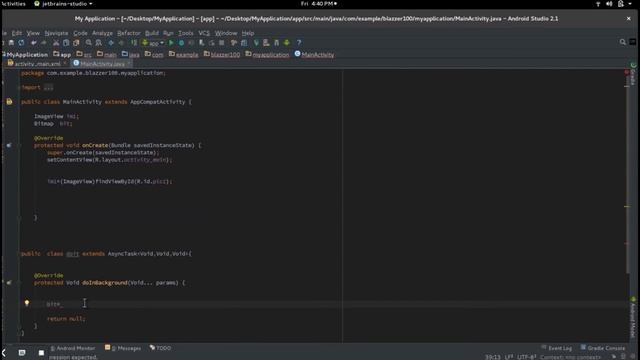
Task: Click the Project Structure toolbar icon
Action: (x=244, y=42)
